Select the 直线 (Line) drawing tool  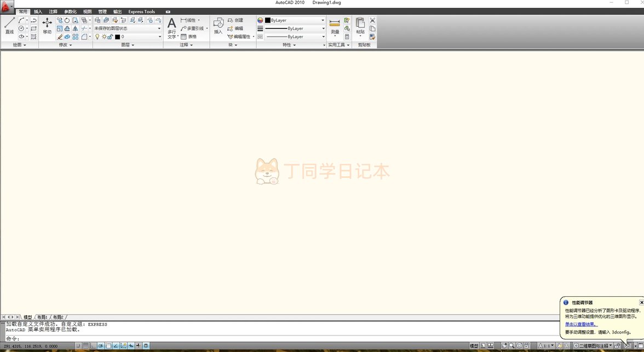[x=9, y=26]
